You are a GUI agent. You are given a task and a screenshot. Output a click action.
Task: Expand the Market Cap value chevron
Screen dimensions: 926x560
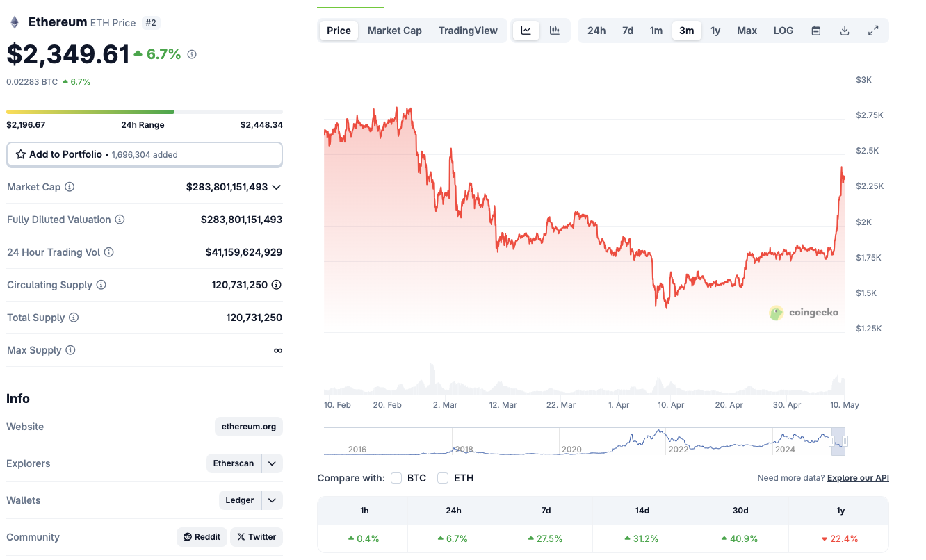pos(277,187)
